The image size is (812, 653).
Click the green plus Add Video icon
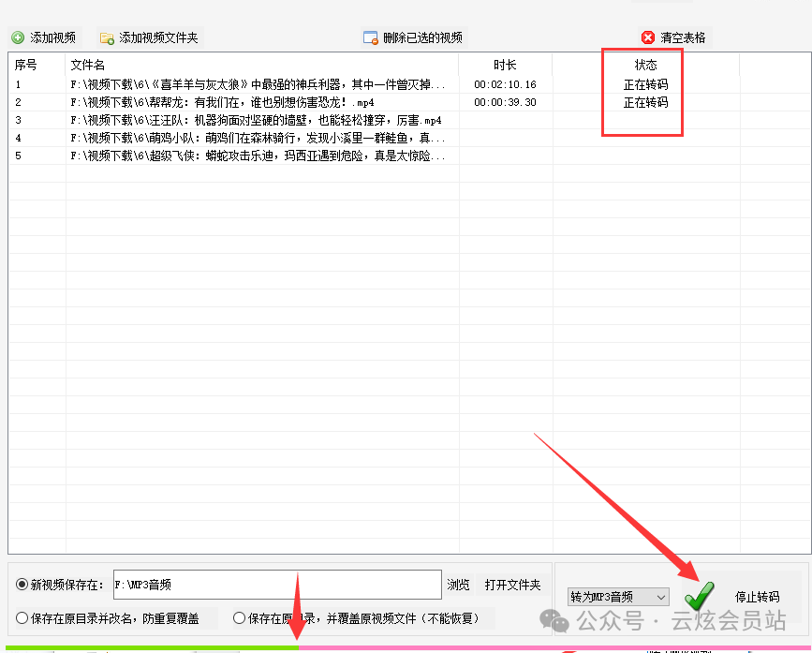18,37
